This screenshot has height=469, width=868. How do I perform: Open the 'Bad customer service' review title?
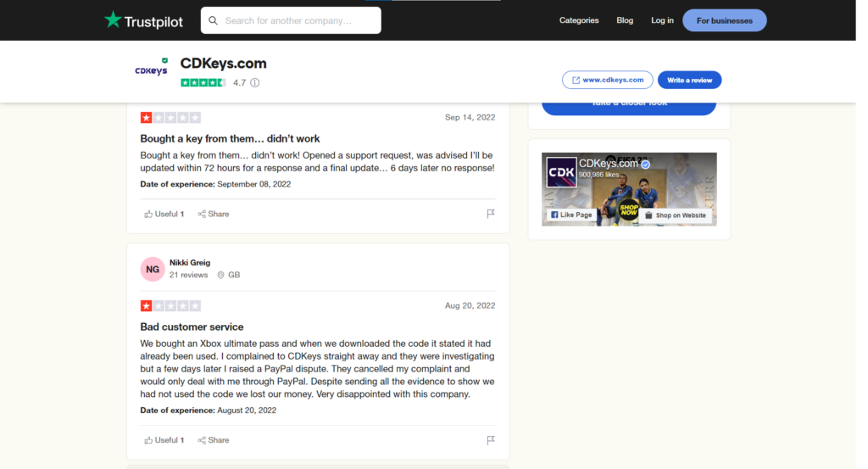(x=192, y=327)
